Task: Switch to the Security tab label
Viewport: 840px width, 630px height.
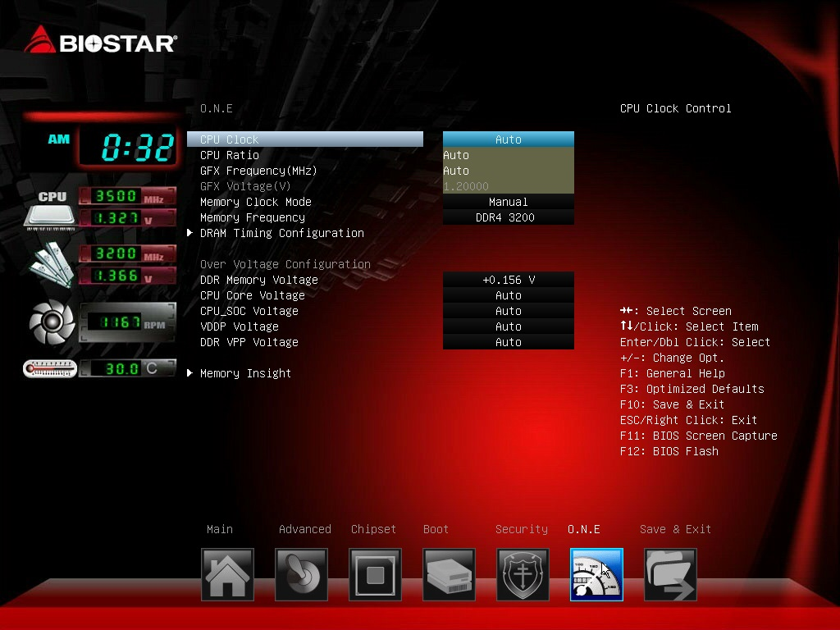Action: pyautogui.click(x=522, y=529)
